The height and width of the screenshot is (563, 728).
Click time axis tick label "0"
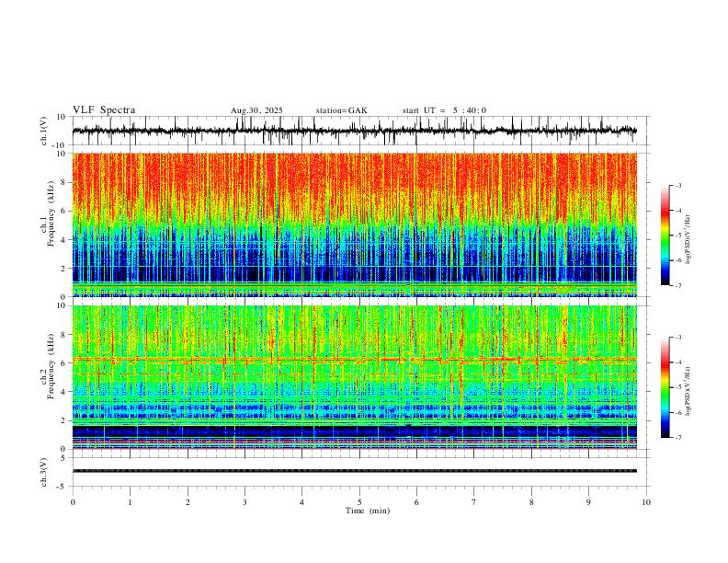(73, 502)
